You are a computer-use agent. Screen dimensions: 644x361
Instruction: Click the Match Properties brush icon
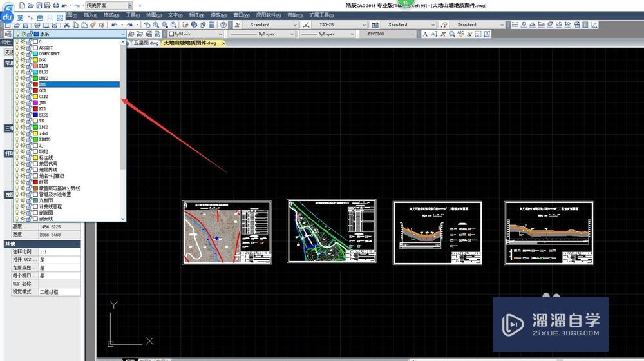click(93, 25)
